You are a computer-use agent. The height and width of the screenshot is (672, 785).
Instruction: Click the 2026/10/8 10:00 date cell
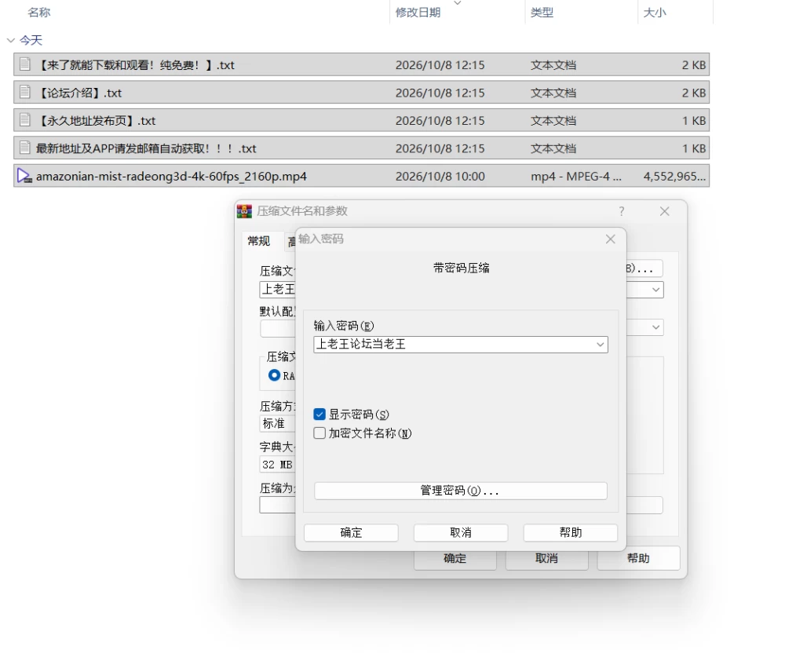[x=440, y=177]
